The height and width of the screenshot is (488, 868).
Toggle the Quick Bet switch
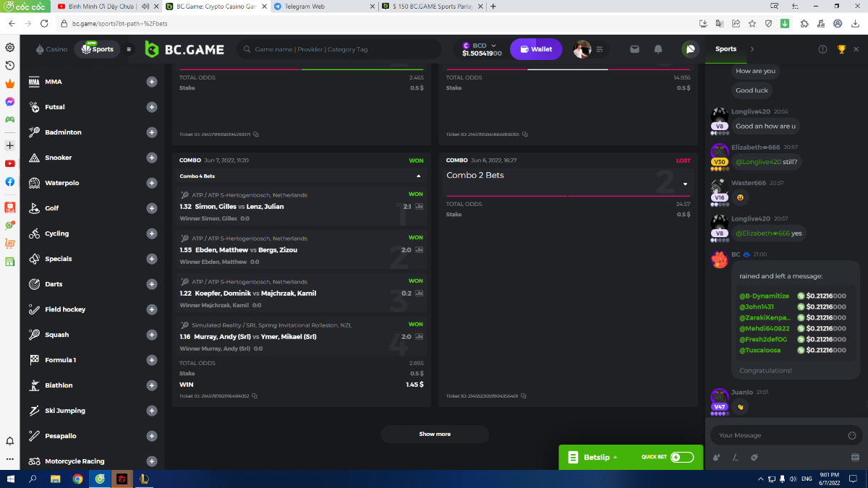tap(681, 457)
